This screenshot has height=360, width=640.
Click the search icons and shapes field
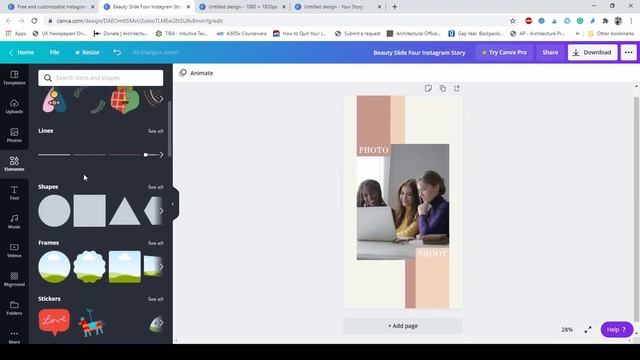(x=100, y=78)
